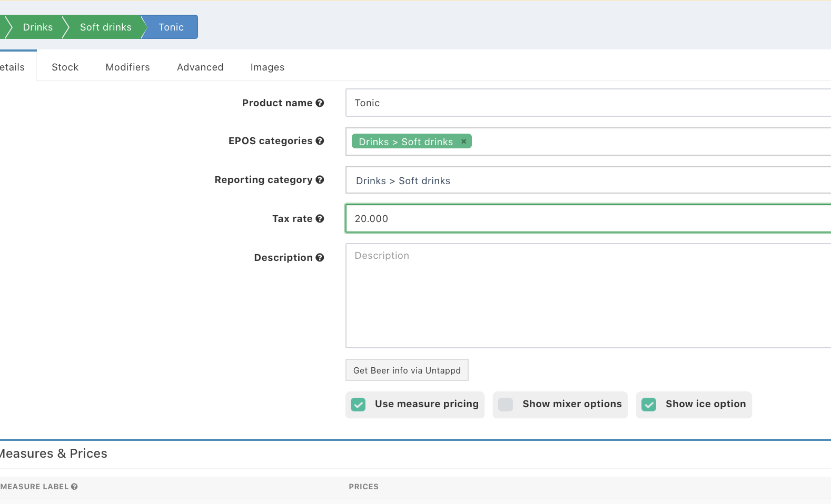Screen dimensions: 831x504
Task: Click the Description help icon
Action: [x=320, y=258]
